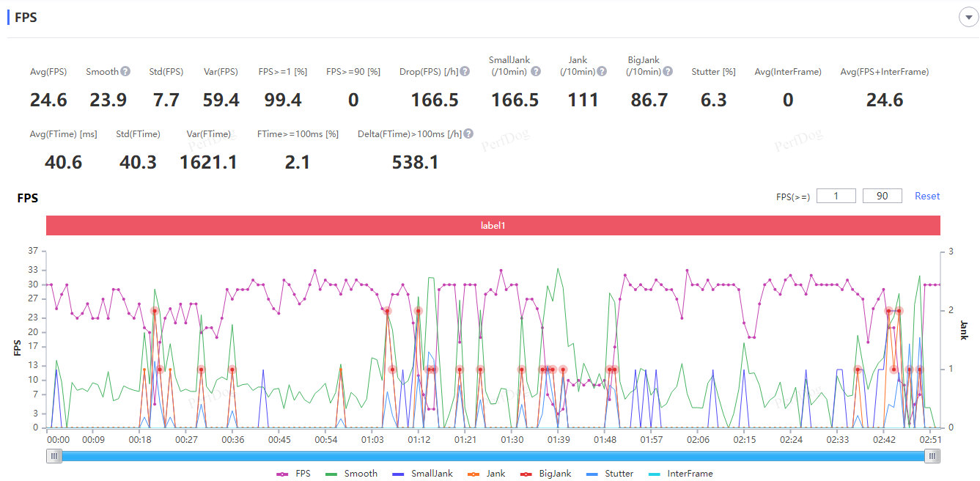This screenshot has width=980, height=481.
Task: Click the SmallJank help question mark icon
Action: click(536, 72)
